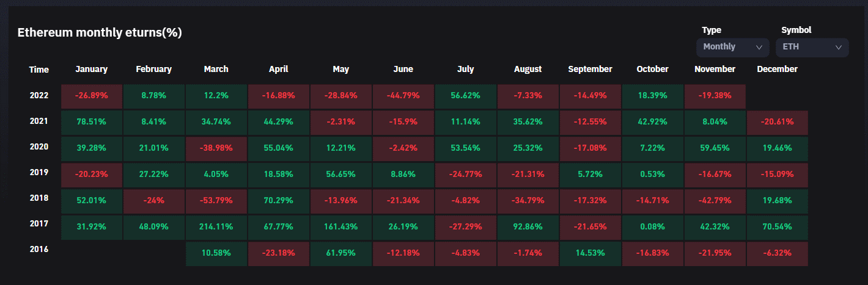This screenshot has width=868, height=285.
Task: Select the -53.79% cell for March 2018
Action: click(216, 200)
